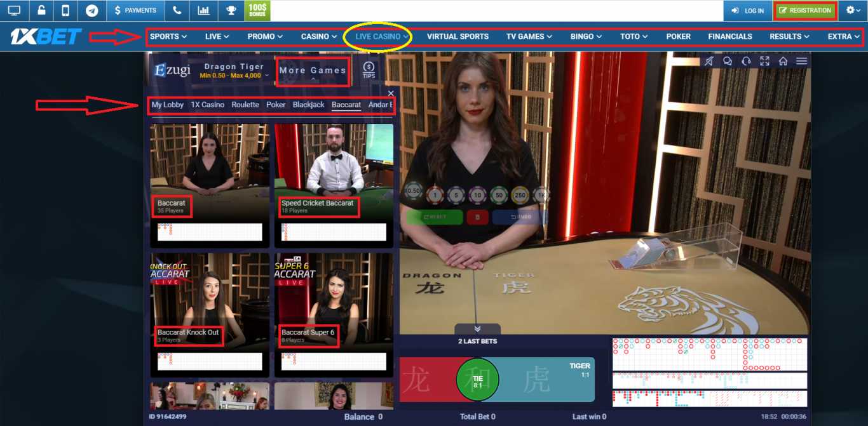This screenshot has width=868, height=426.
Task: Place a bet on the red Dragon area
Action: click(428, 380)
